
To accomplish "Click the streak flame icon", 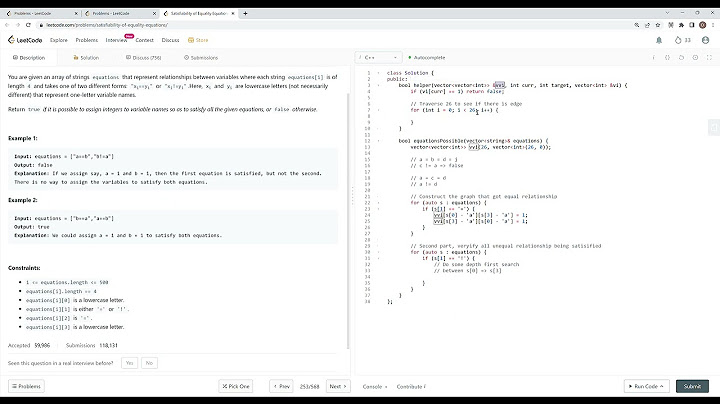I will pos(678,40).
